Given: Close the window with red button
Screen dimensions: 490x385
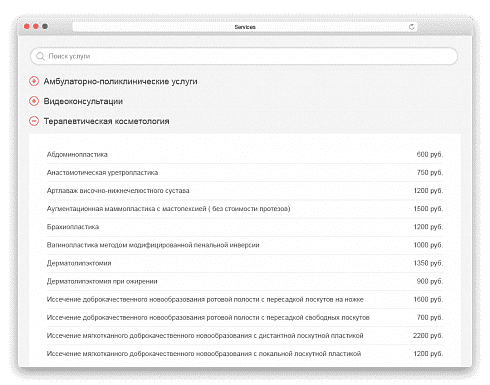Looking at the screenshot, I should click(x=27, y=26).
